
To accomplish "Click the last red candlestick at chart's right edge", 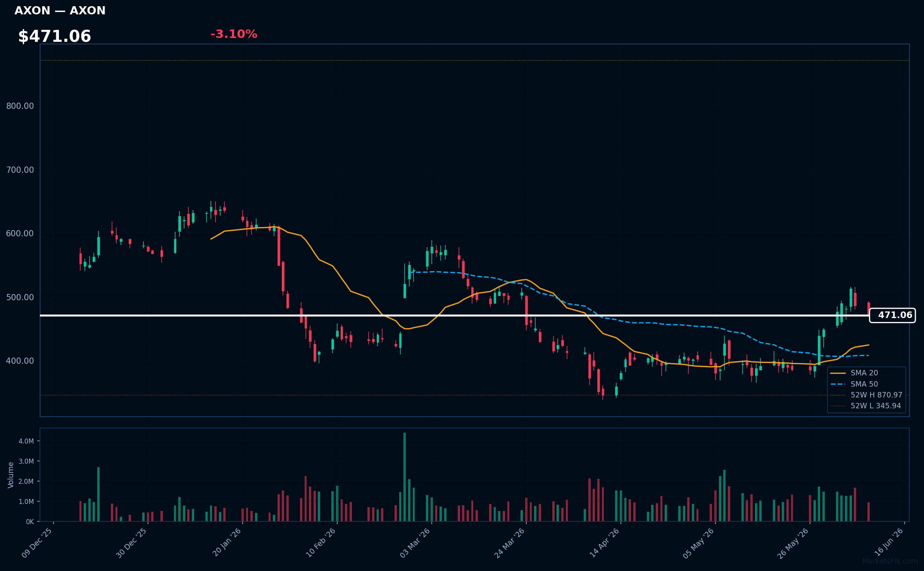I will [x=869, y=309].
